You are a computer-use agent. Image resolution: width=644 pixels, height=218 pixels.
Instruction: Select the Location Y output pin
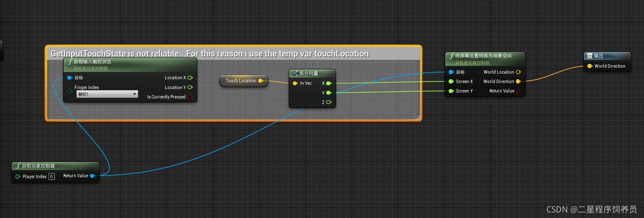point(190,87)
